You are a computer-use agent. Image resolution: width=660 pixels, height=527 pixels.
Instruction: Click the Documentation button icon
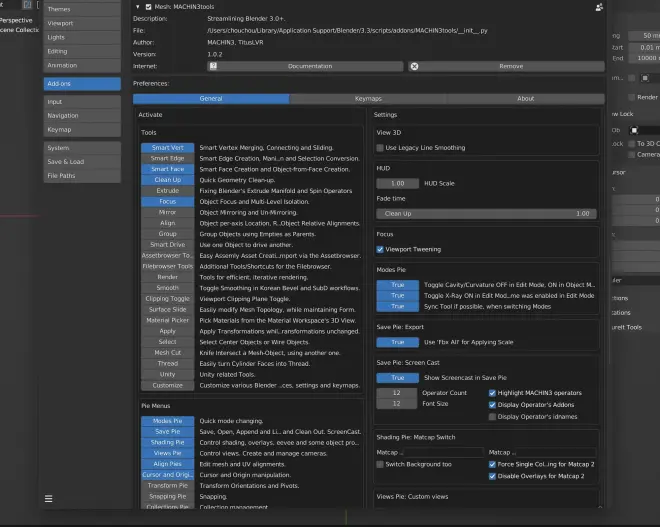[214, 66]
